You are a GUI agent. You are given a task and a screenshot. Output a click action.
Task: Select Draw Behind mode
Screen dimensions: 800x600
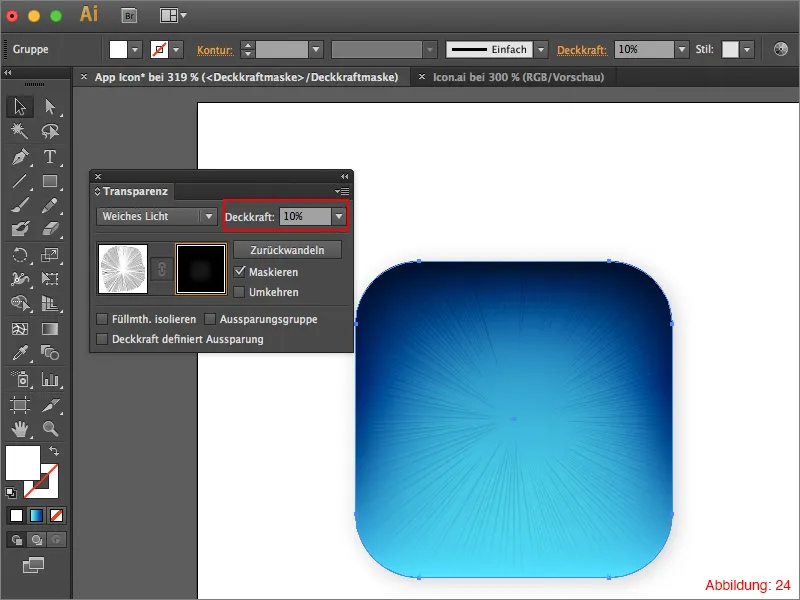click(x=36, y=539)
